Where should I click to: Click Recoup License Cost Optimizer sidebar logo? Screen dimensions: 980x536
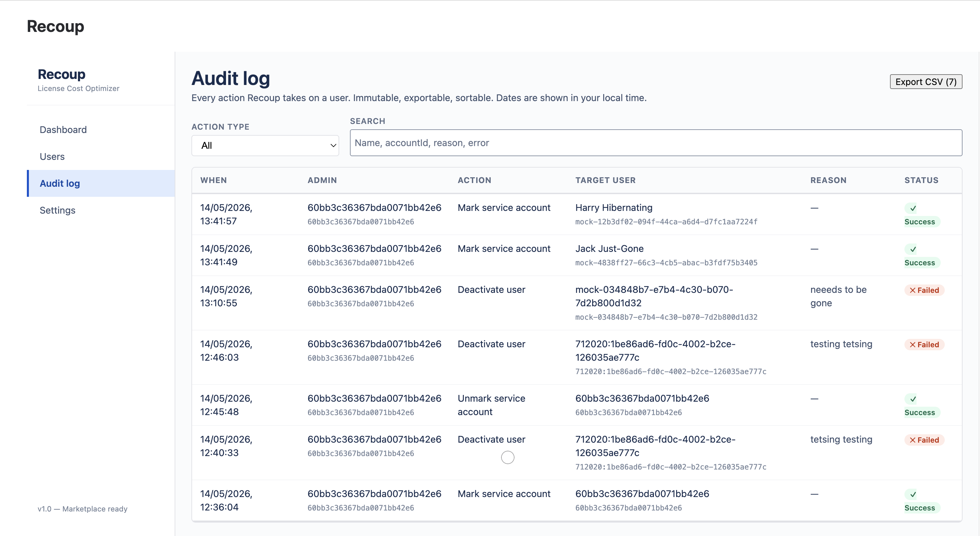coord(78,80)
